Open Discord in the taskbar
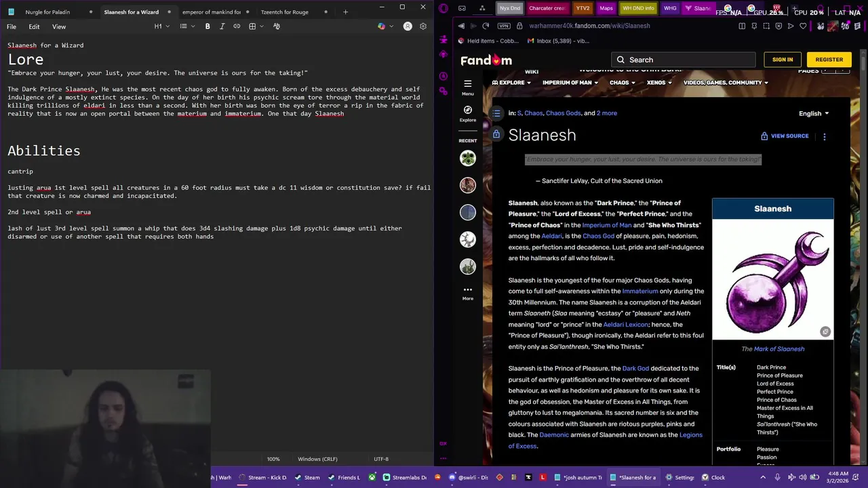868x488 pixels. pos(468,477)
